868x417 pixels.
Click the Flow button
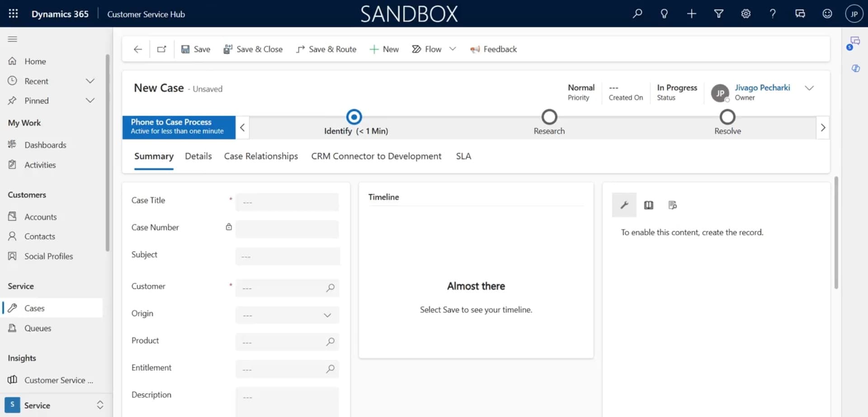[x=426, y=49]
